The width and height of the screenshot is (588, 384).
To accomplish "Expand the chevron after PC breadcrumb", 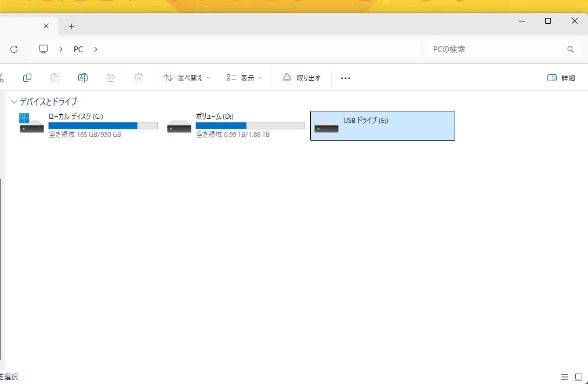I will (96, 49).
